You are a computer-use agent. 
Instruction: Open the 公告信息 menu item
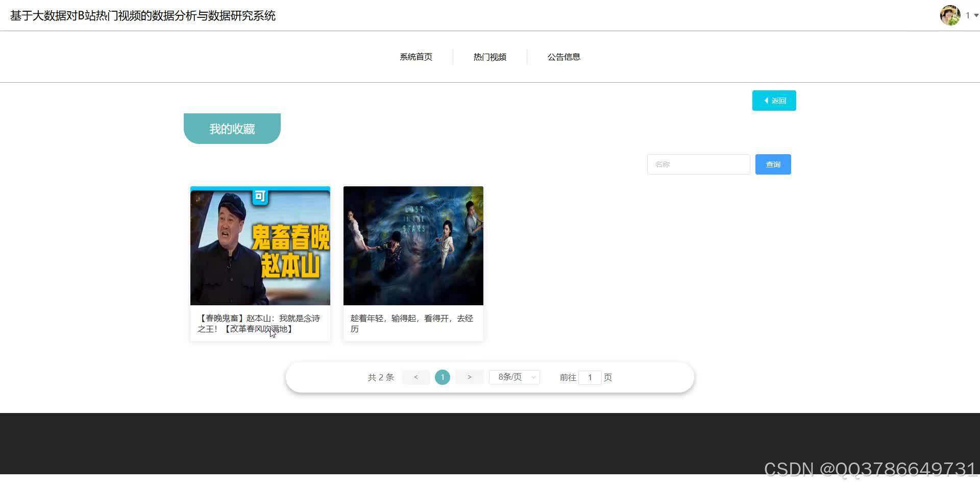click(x=563, y=57)
